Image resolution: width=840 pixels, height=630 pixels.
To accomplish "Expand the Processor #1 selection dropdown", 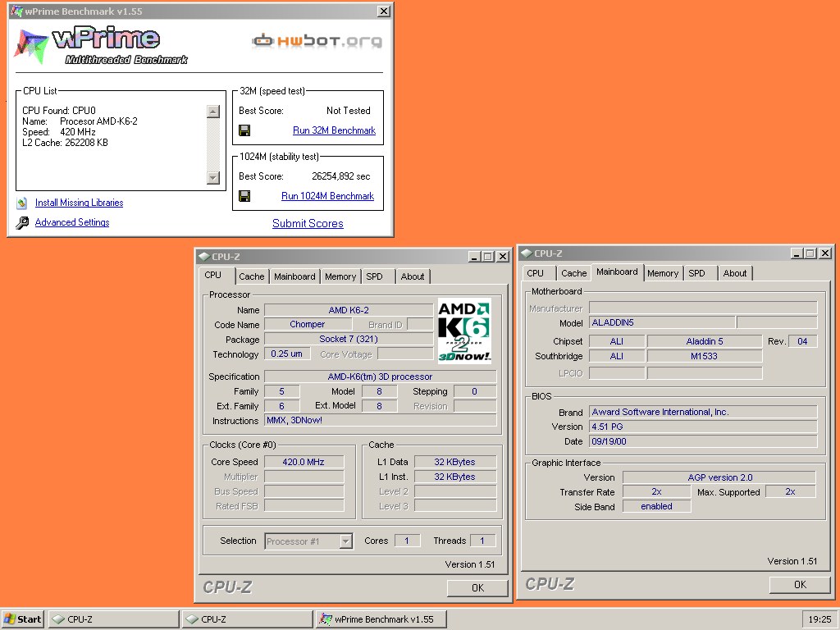I will (346, 541).
